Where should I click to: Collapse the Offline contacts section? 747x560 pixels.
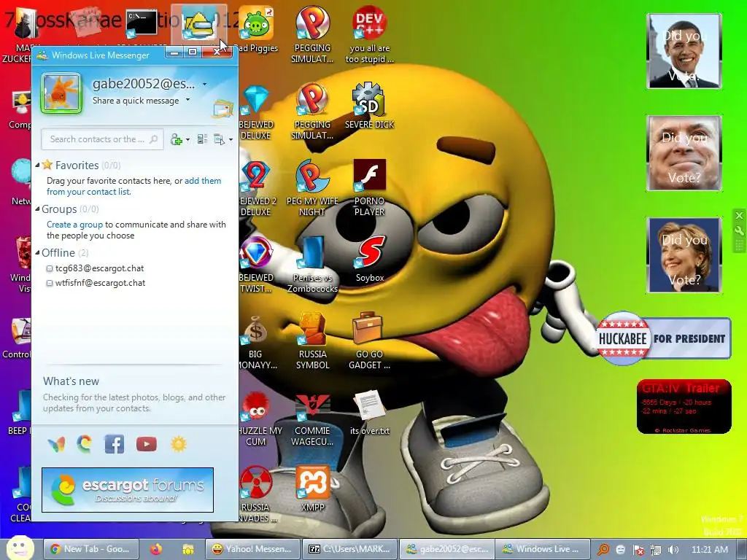pyautogui.click(x=38, y=253)
